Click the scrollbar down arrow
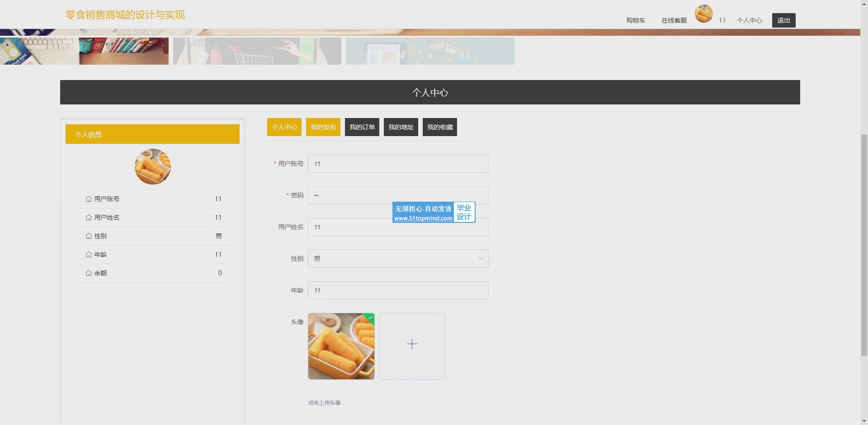The width and height of the screenshot is (868, 425). click(864, 421)
